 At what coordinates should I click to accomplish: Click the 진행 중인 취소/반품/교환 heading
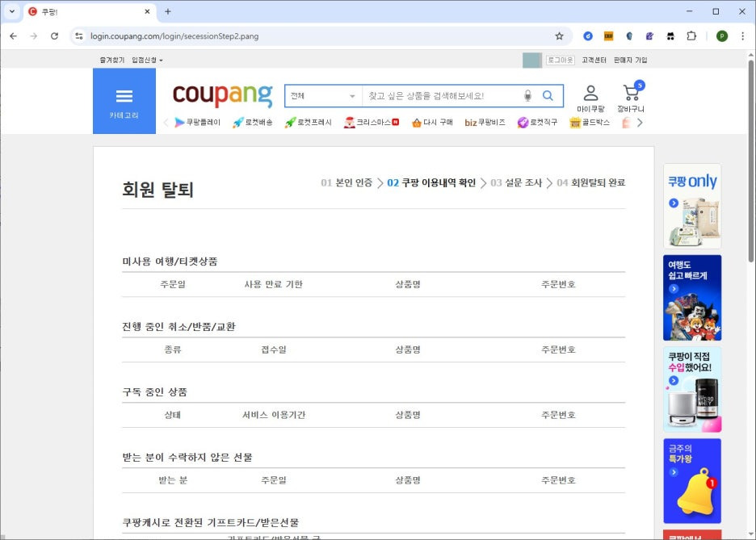click(x=178, y=327)
